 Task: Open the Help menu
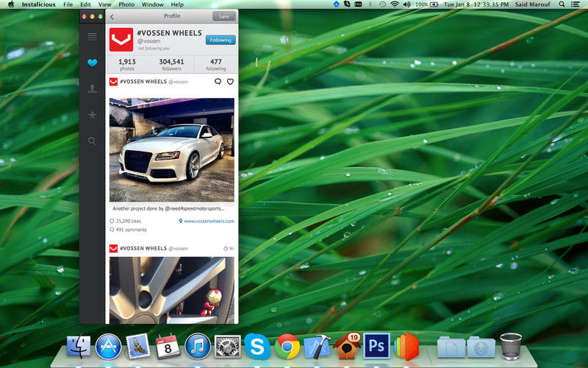[x=177, y=4]
